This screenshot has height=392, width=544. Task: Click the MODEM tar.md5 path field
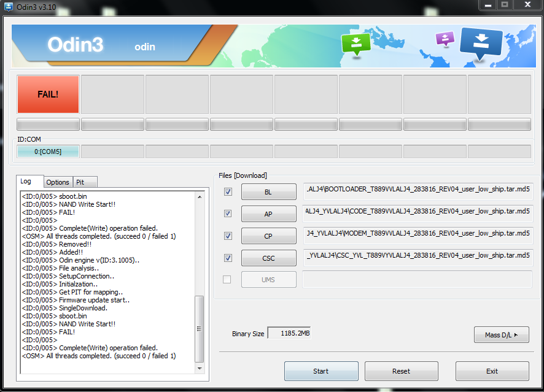coord(418,236)
